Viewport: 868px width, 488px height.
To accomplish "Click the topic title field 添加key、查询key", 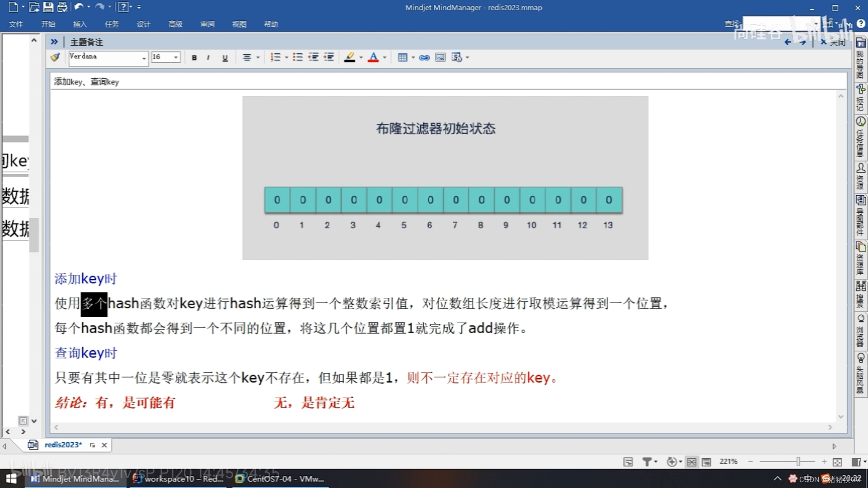I will [x=448, y=82].
